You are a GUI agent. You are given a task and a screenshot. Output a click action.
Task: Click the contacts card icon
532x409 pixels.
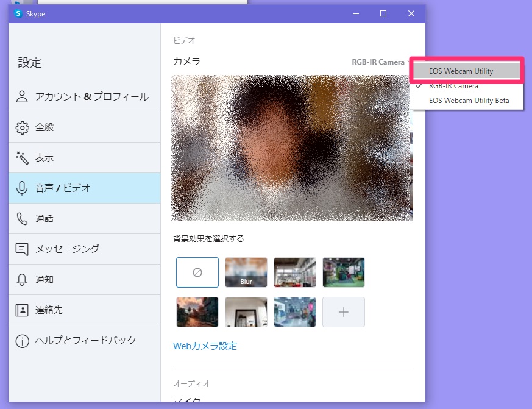(x=22, y=310)
